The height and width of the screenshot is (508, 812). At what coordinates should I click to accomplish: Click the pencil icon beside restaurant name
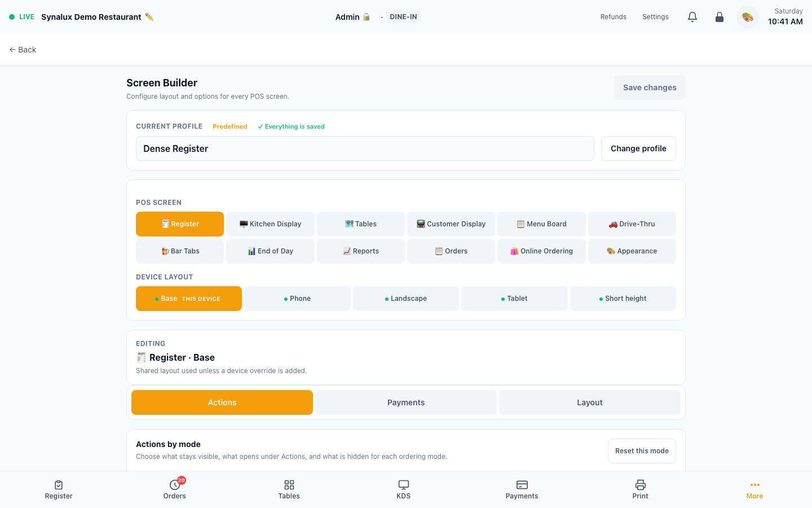(149, 17)
